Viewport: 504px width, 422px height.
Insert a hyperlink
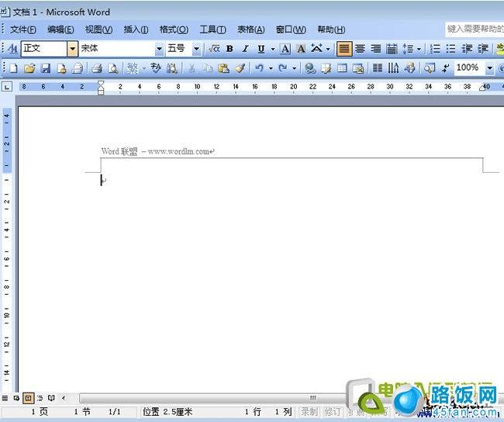pyautogui.click(x=310, y=68)
